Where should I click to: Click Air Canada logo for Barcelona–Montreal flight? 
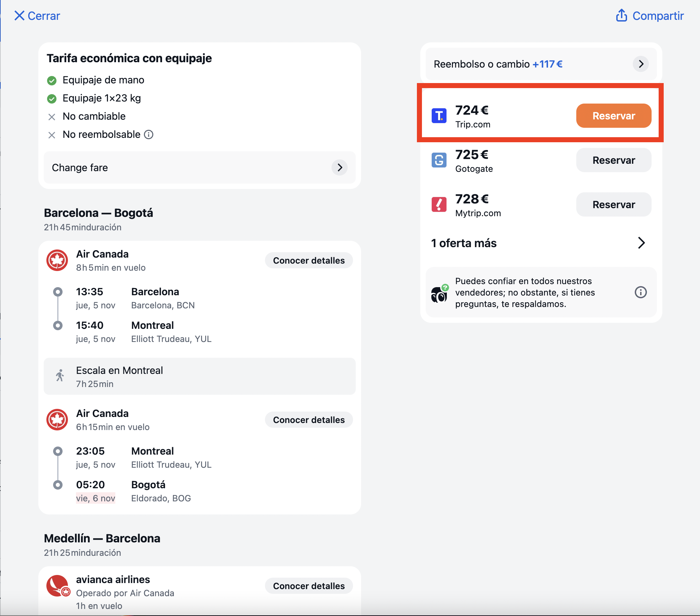57,260
